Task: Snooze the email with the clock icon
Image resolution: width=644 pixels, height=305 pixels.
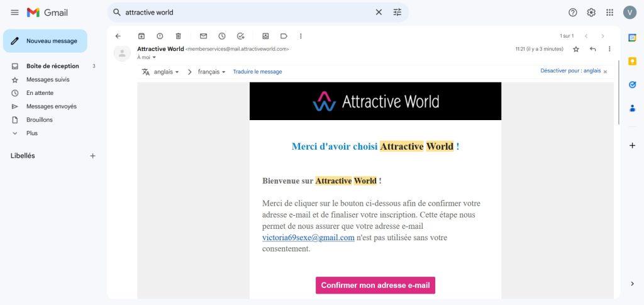Action: (x=221, y=36)
